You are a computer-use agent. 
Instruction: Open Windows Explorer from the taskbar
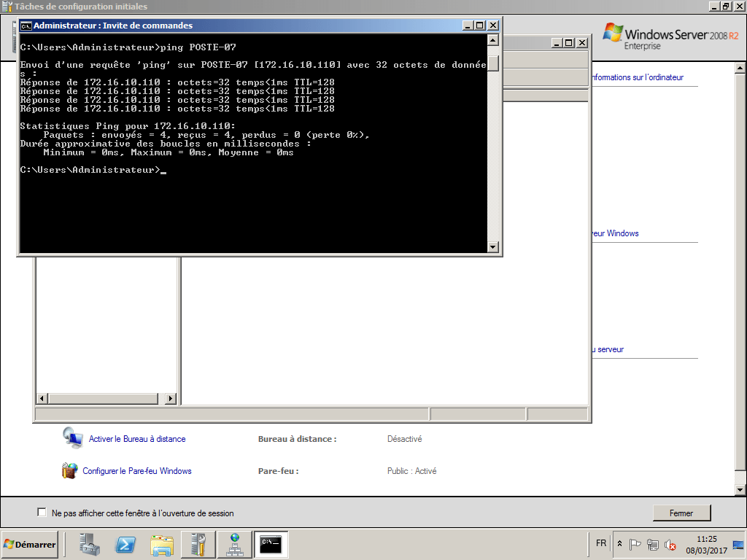pyautogui.click(x=161, y=544)
